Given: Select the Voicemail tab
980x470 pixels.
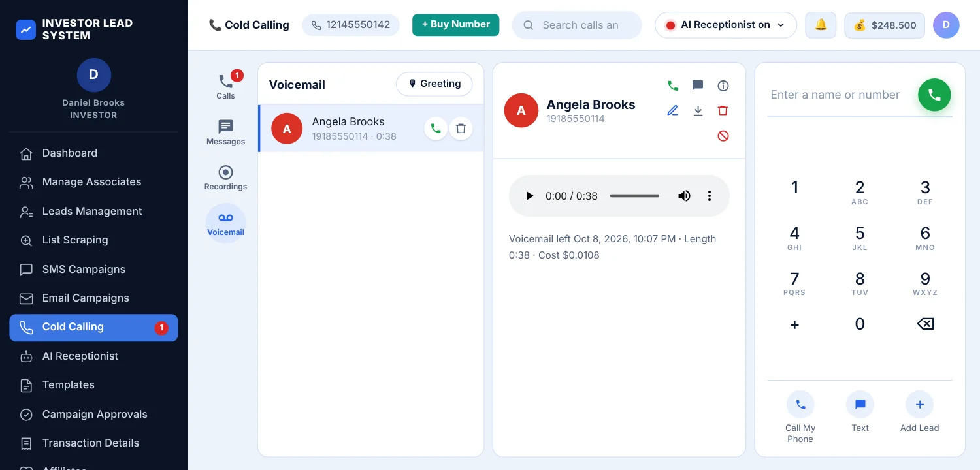Looking at the screenshot, I should (225, 223).
